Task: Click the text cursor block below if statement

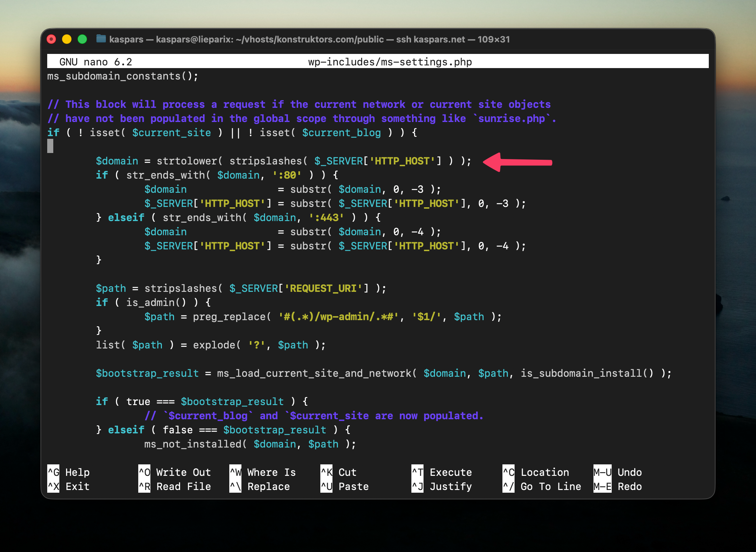Action: (x=50, y=147)
